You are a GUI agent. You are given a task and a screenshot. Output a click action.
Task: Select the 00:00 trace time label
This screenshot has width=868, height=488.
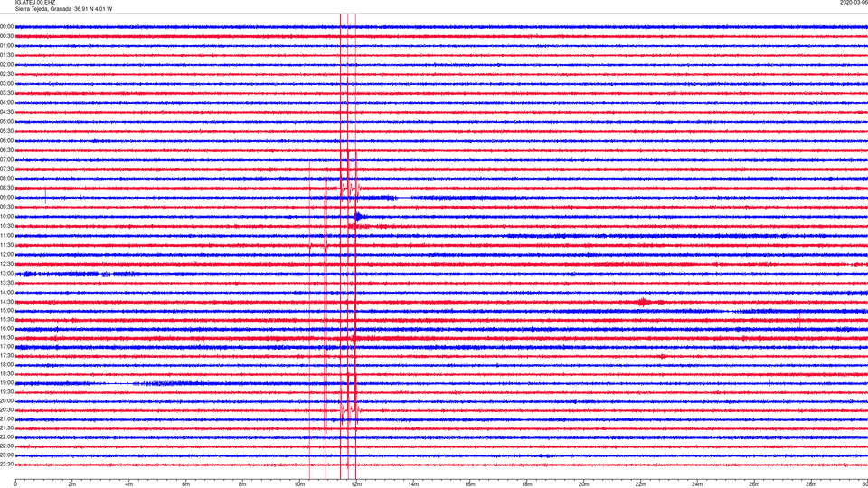tap(6, 26)
